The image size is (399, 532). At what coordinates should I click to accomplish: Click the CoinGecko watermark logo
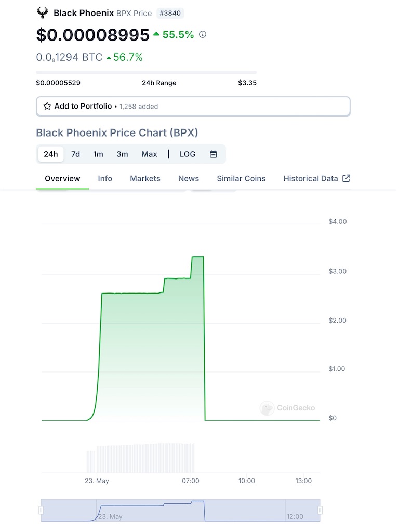[267, 408]
